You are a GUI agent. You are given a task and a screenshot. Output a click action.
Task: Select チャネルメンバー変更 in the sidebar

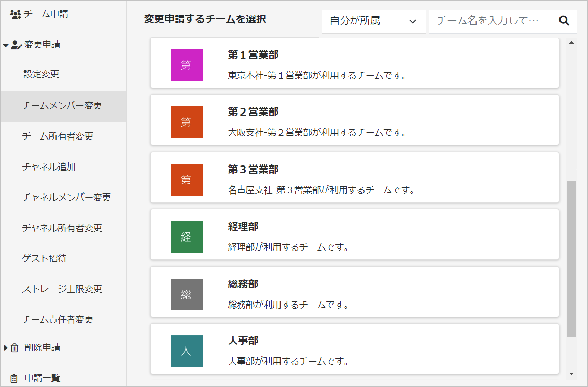tap(66, 197)
